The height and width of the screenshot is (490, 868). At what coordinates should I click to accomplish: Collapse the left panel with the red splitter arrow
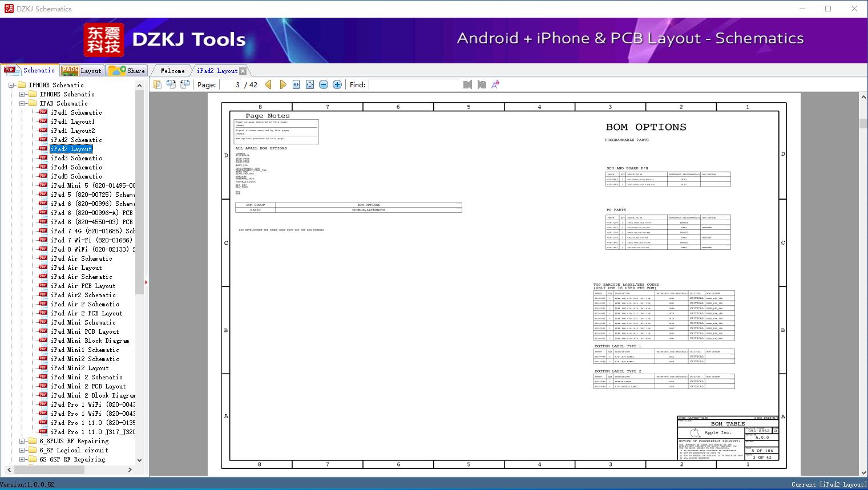click(146, 282)
